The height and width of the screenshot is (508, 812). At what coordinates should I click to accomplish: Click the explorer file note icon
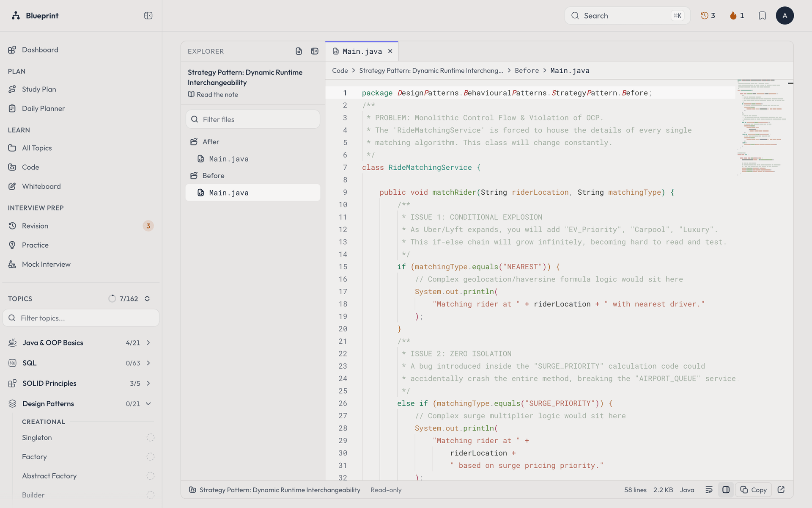click(299, 51)
